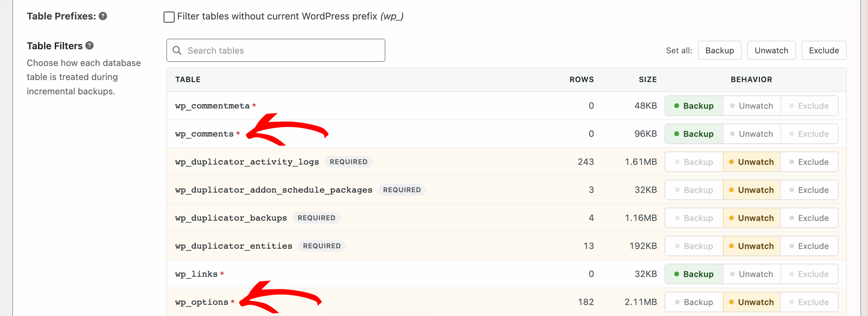
Task: Select Backup for wp_options
Action: coord(694,302)
